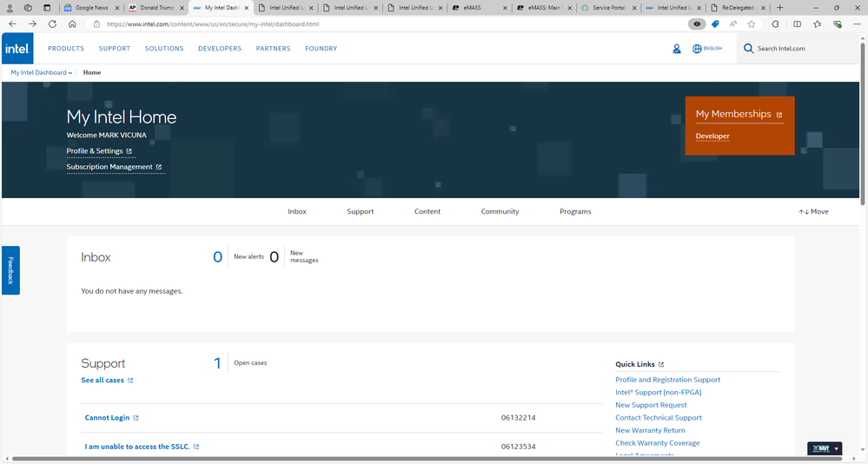Screen dimensions: 868x464
Task: Go back with the browser back arrow
Action: (x=13, y=23)
